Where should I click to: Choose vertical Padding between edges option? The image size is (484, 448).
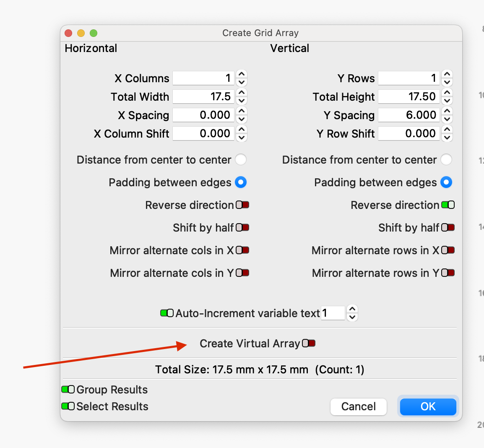coord(446,182)
